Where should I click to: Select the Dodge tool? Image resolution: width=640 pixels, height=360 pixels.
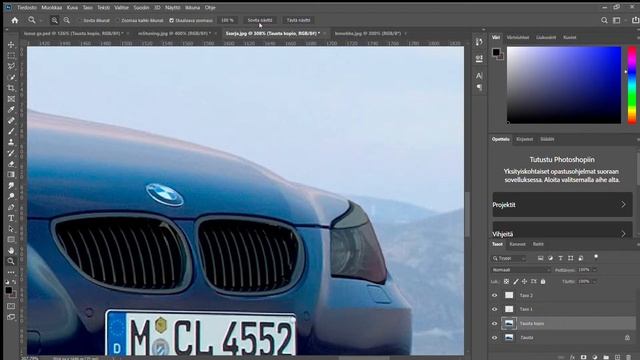11,196
